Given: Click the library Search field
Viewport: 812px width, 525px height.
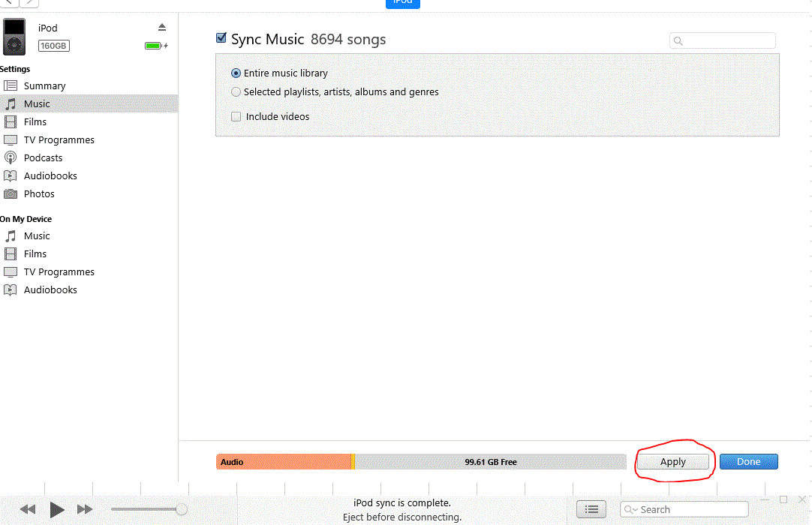Looking at the screenshot, I should [684, 509].
